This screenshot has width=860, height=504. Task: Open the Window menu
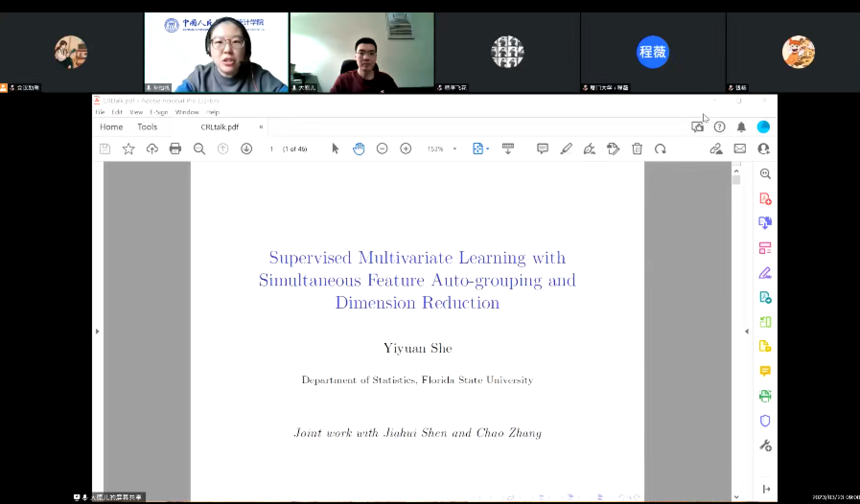[x=187, y=112]
